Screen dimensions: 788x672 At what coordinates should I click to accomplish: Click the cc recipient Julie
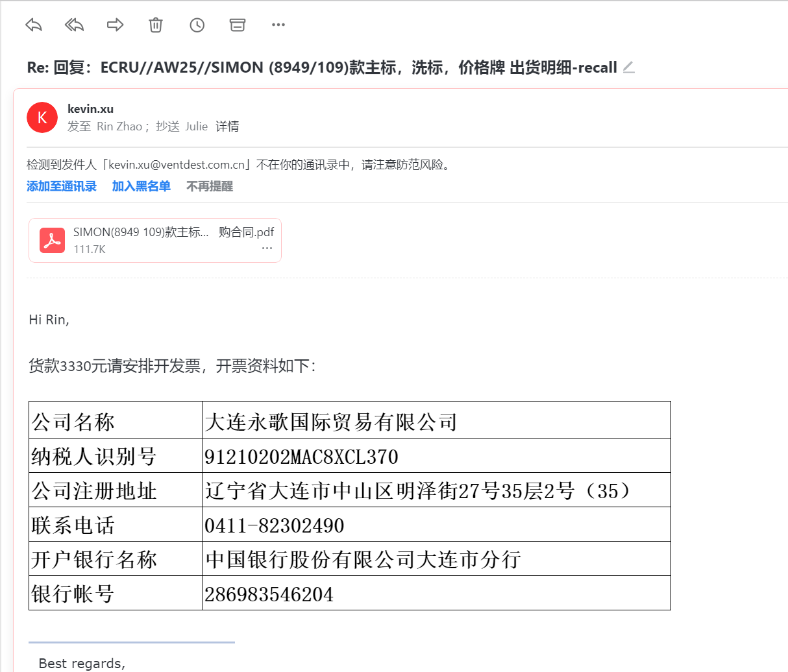click(x=196, y=126)
